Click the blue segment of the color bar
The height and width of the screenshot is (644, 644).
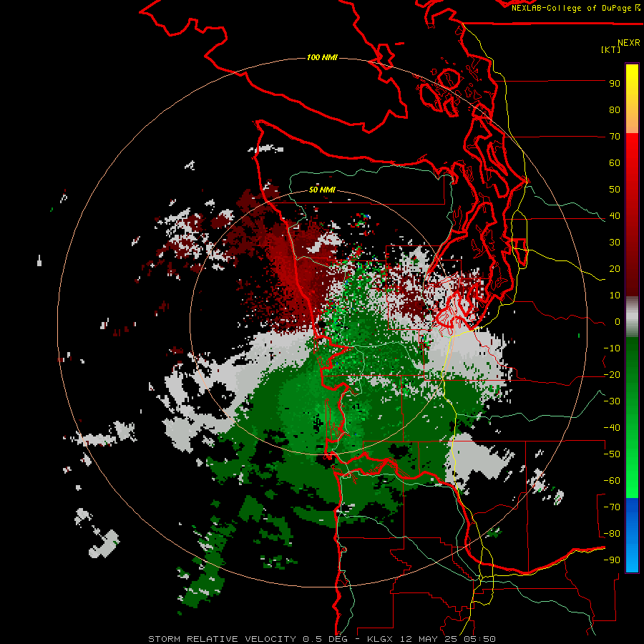click(x=632, y=535)
